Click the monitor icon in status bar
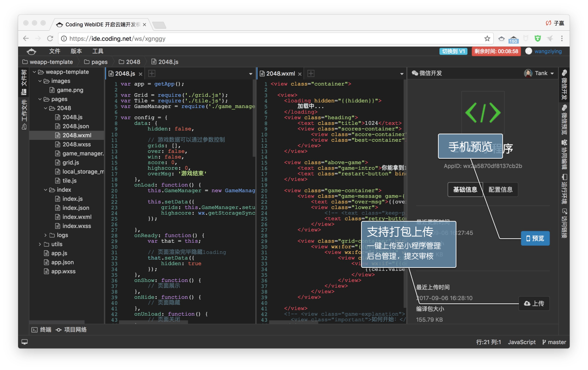 pos(24,342)
